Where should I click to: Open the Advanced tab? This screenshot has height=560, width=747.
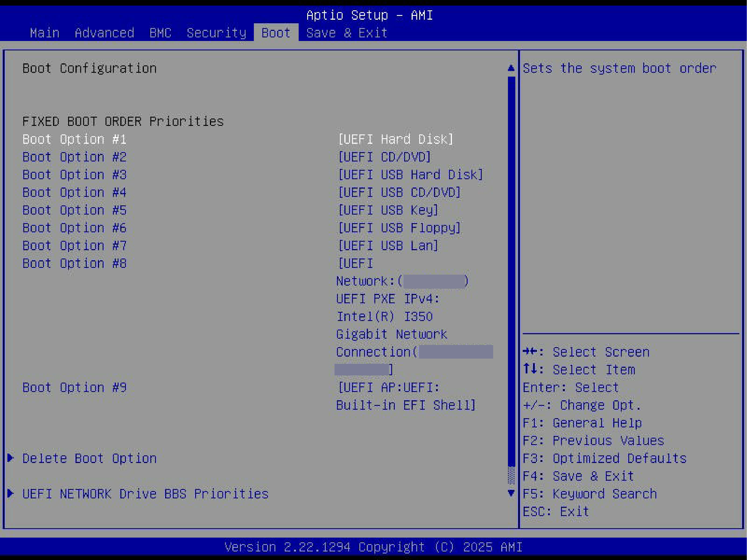(x=104, y=33)
